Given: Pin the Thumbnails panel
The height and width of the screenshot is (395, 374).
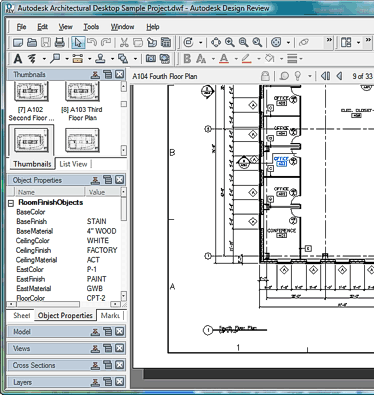Looking at the screenshot, I should (95, 74).
